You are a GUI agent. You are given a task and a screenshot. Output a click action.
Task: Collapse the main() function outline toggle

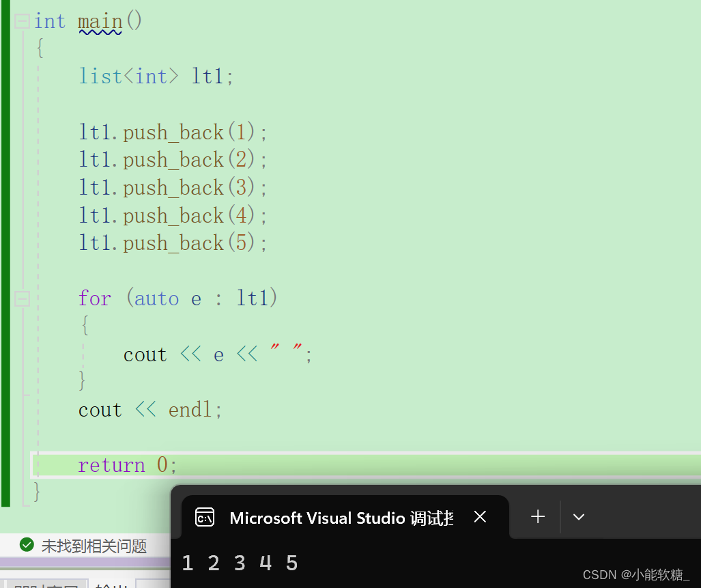pyautogui.click(x=22, y=21)
